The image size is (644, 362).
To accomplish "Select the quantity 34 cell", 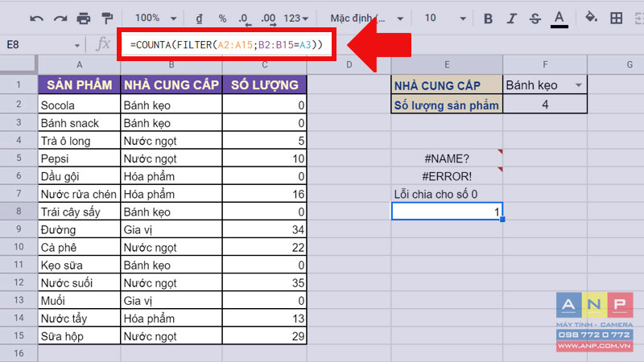I will [265, 229].
